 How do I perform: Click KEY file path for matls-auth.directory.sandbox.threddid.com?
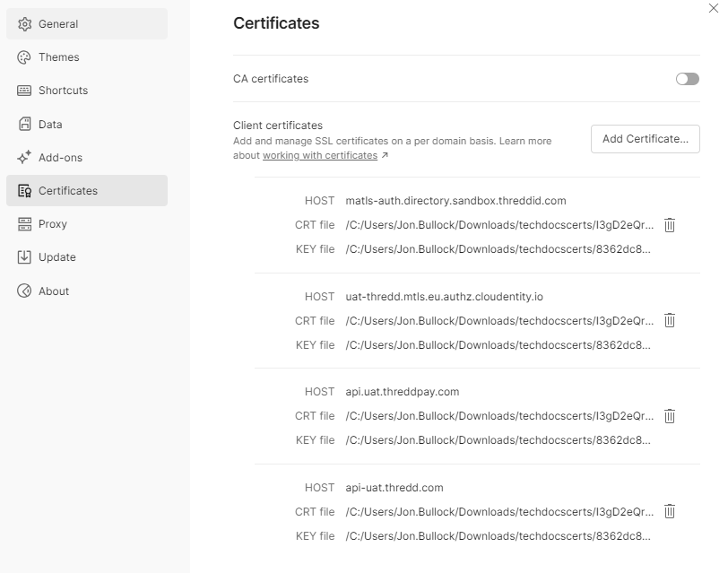coord(498,249)
